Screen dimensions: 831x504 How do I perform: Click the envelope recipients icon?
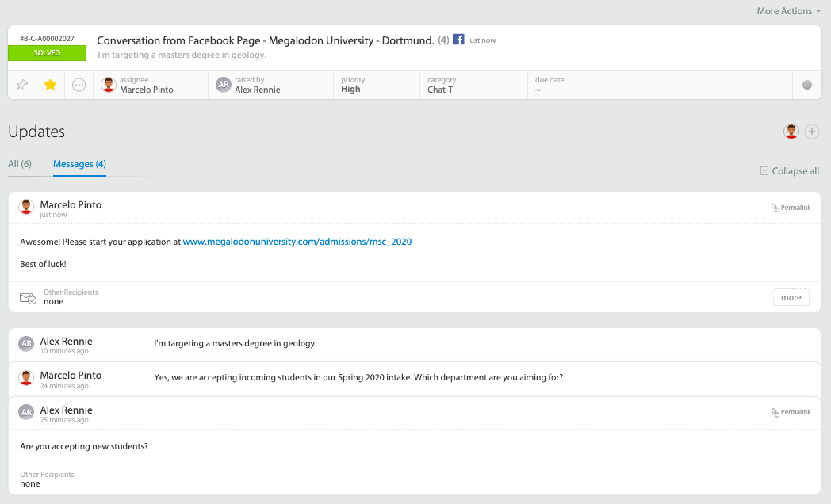click(28, 298)
